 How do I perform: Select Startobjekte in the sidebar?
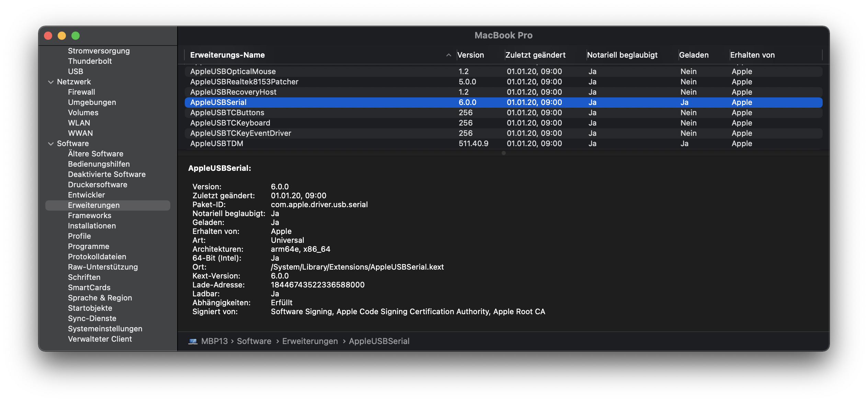point(90,308)
